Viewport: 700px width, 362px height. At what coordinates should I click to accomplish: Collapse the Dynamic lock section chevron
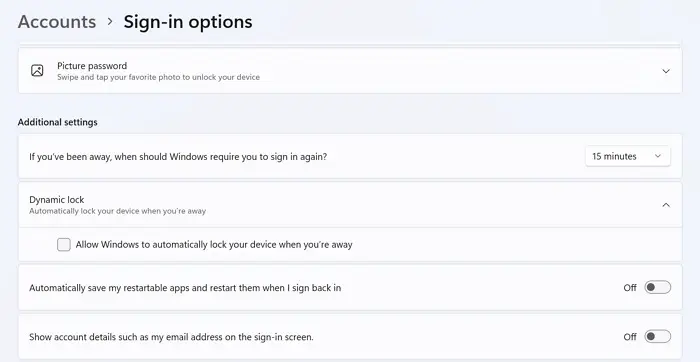pyautogui.click(x=666, y=205)
